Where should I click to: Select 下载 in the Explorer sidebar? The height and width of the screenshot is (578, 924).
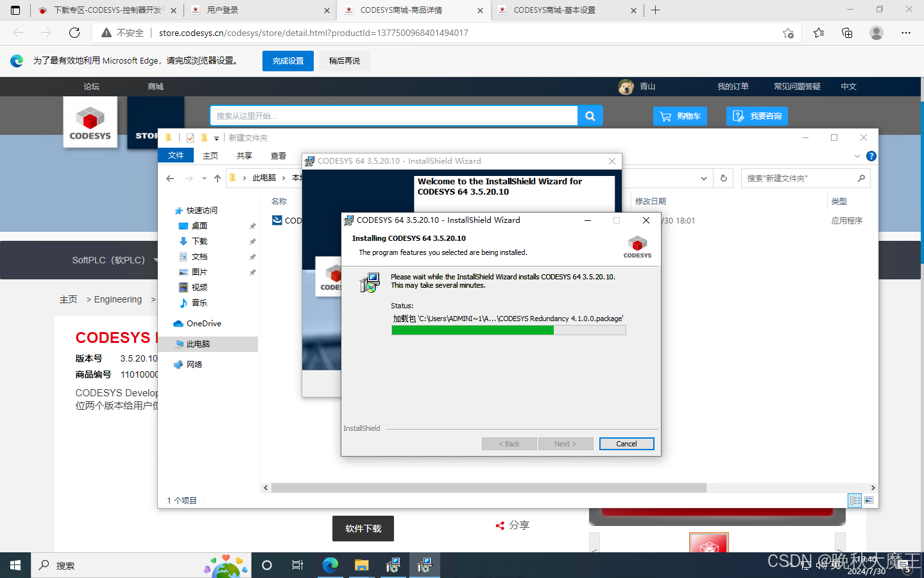coord(200,241)
